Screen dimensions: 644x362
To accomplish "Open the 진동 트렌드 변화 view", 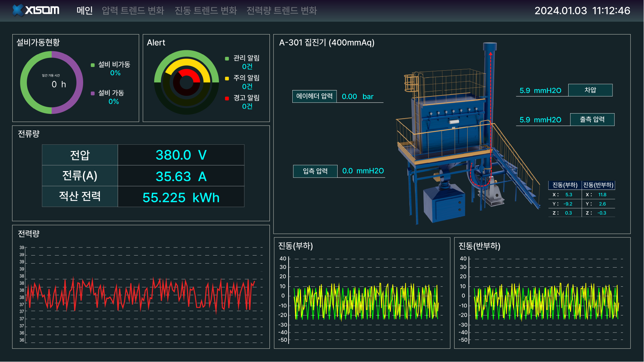I will pos(206,10).
